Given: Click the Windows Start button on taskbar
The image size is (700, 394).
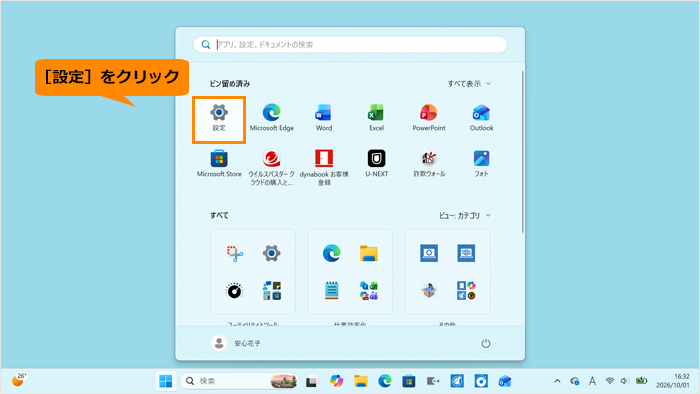Looking at the screenshot, I should (166, 381).
